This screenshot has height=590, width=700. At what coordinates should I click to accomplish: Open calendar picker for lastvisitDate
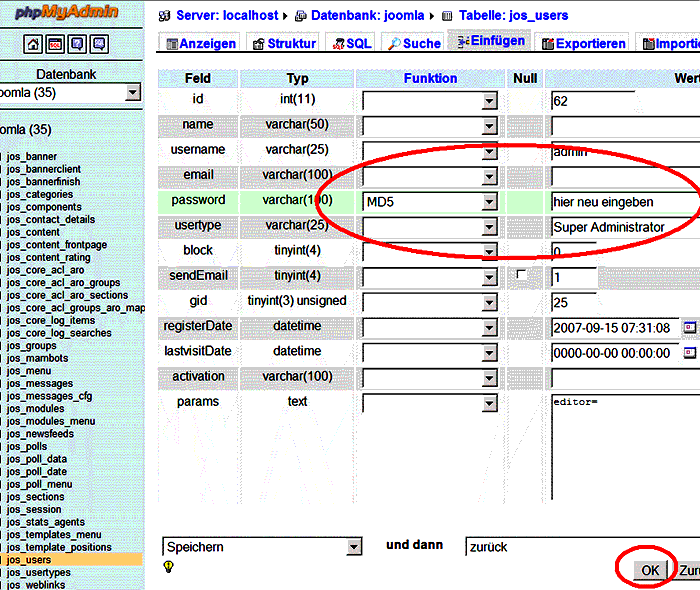point(689,353)
